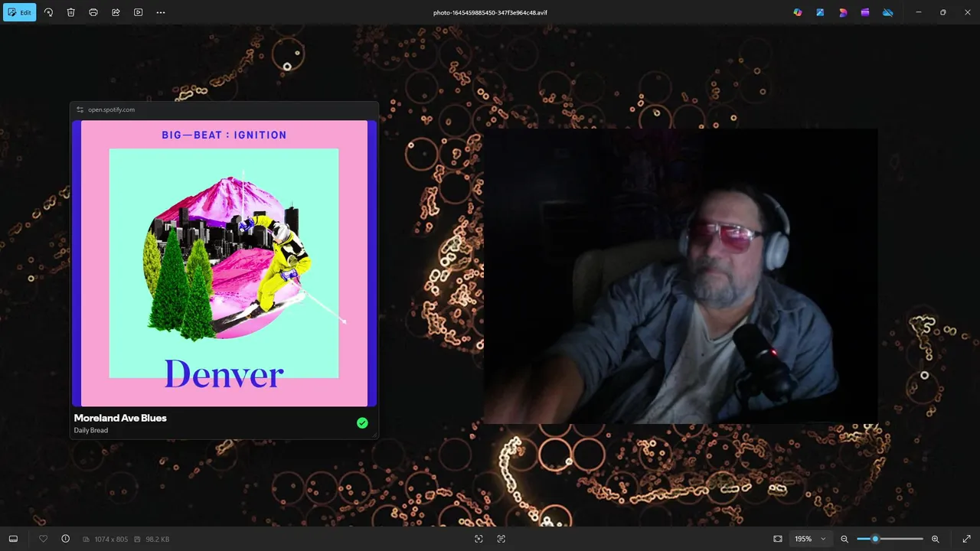Click the Denver album cover in the image

[224, 263]
